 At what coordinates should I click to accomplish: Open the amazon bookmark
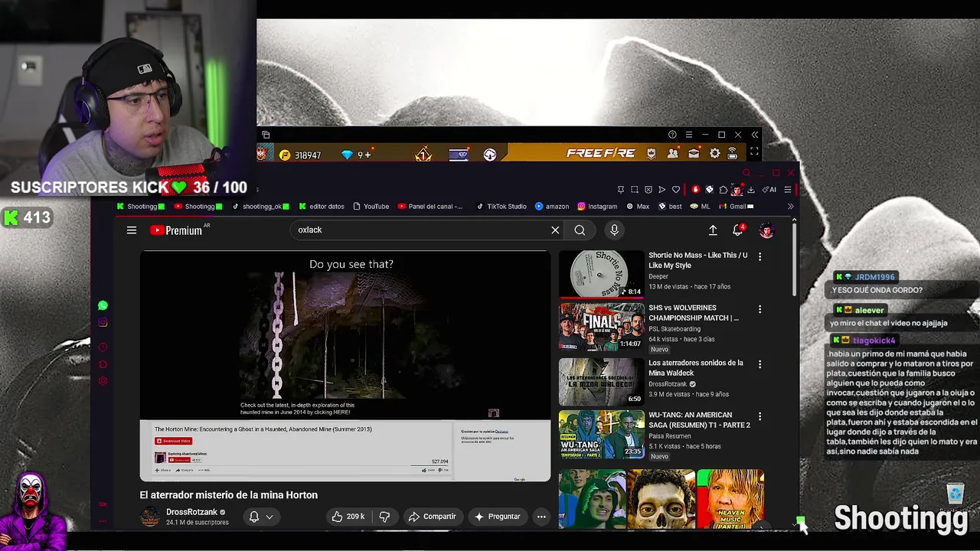pyautogui.click(x=552, y=206)
